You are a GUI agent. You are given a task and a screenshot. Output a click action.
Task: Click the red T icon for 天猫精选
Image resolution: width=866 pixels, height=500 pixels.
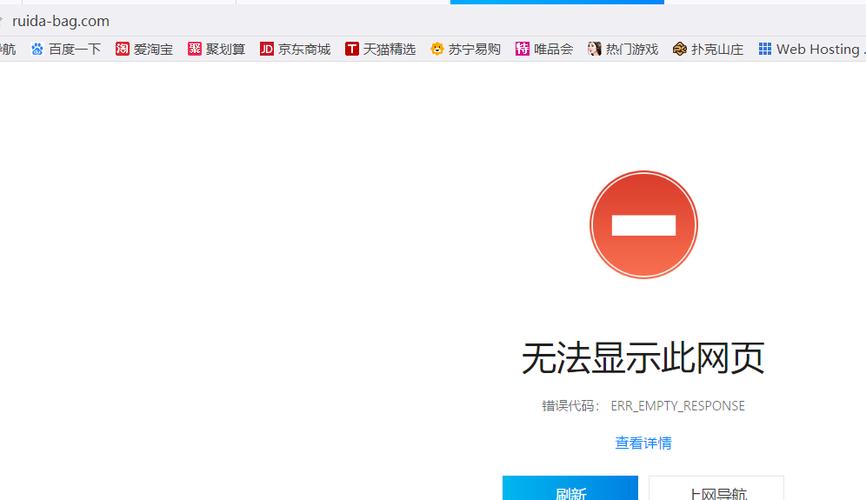point(352,49)
